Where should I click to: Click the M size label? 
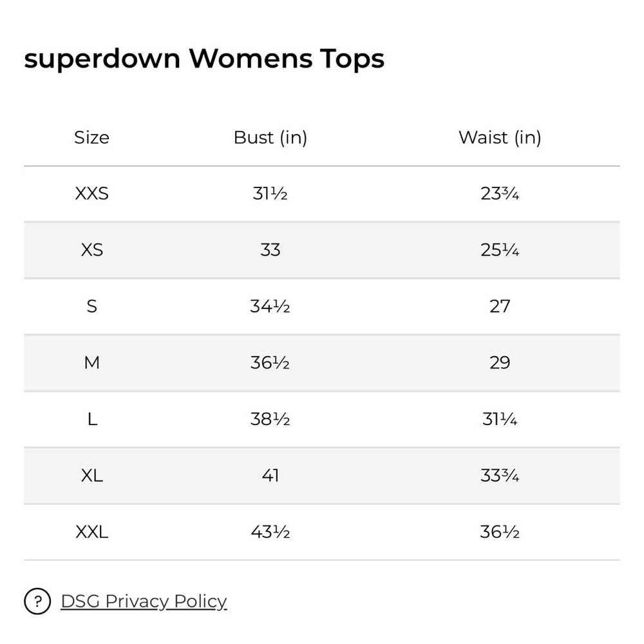pos(91,363)
